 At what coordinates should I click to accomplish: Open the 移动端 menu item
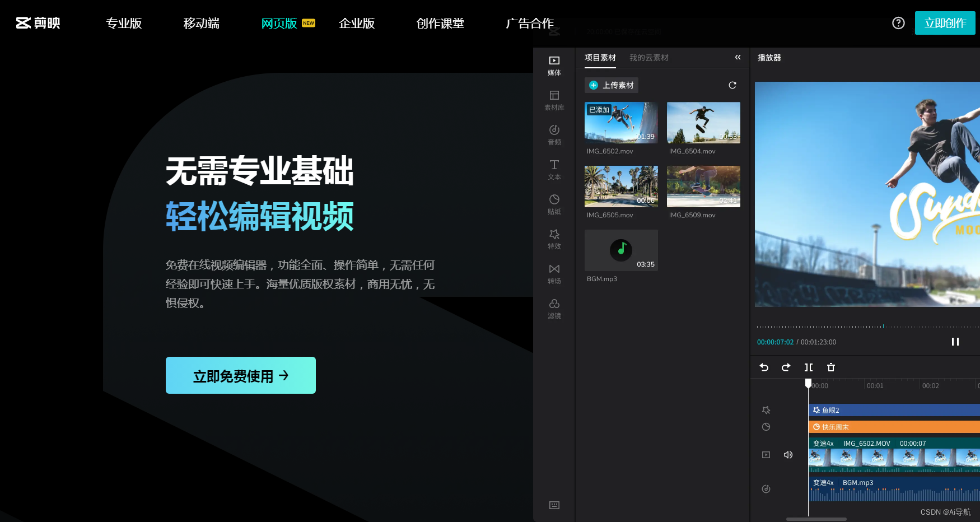click(x=202, y=23)
